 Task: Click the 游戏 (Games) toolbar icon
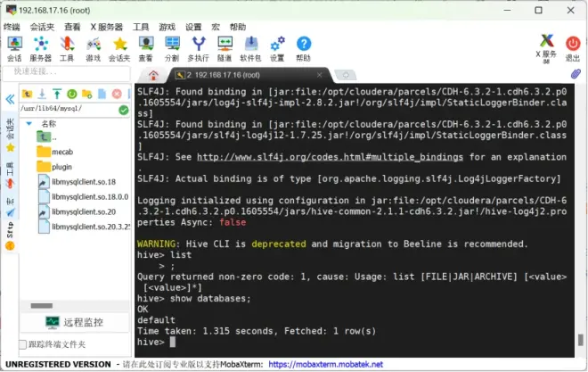click(x=94, y=49)
